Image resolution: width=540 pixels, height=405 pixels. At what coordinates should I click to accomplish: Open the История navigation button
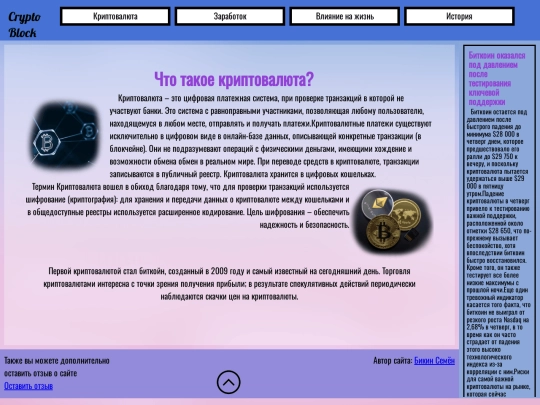459,16
